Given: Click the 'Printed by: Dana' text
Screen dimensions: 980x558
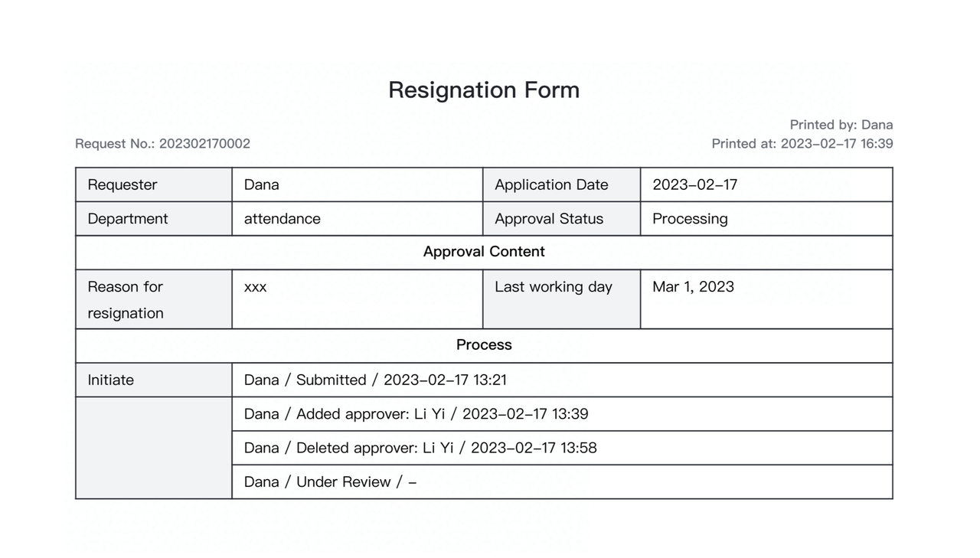Looking at the screenshot, I should [841, 125].
